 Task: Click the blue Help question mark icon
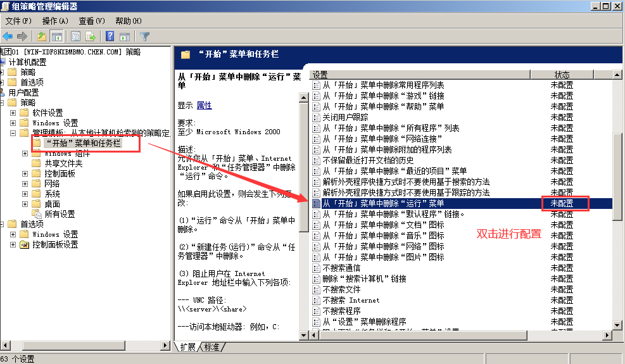(110, 37)
